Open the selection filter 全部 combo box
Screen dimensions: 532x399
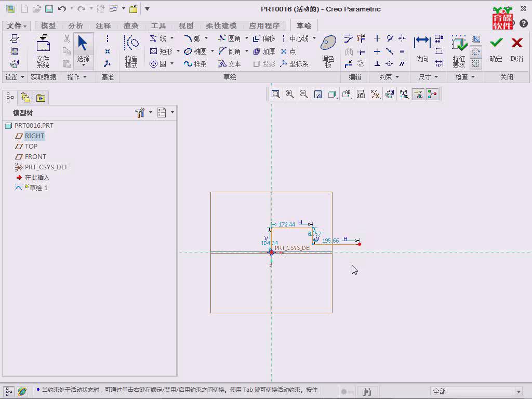click(476, 392)
